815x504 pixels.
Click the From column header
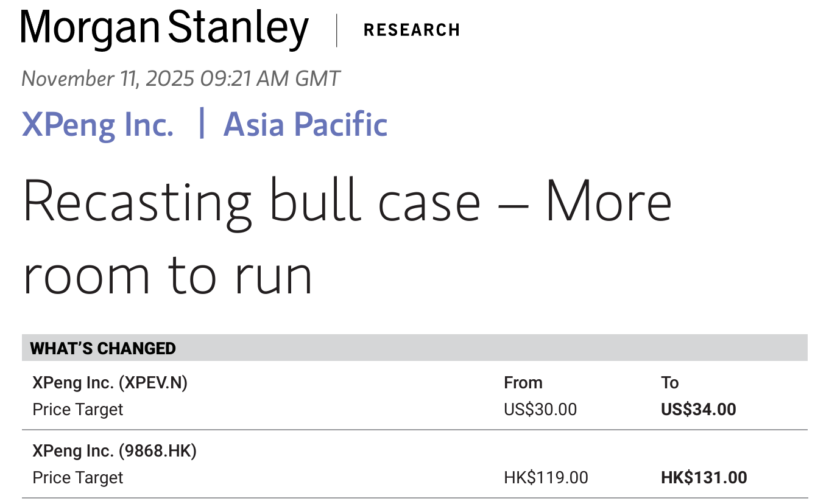(523, 383)
